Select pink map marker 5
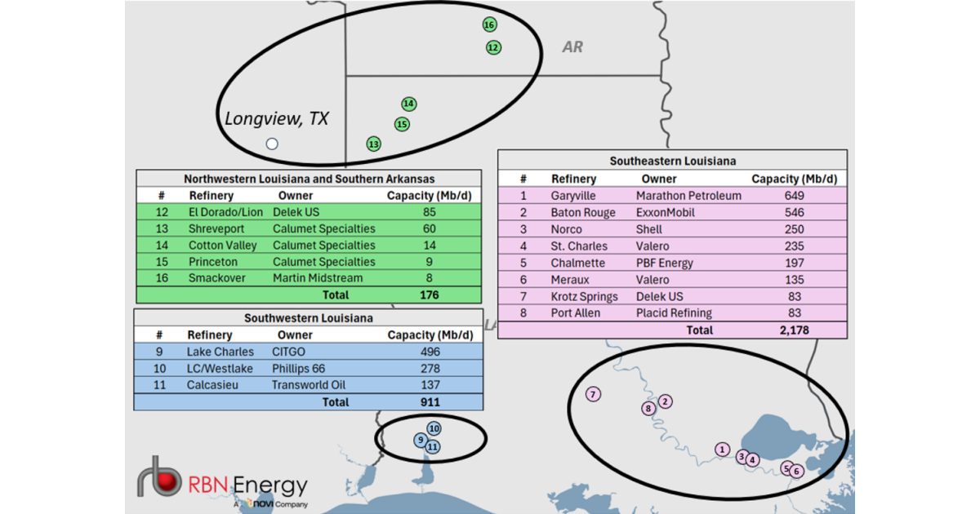 point(786,467)
